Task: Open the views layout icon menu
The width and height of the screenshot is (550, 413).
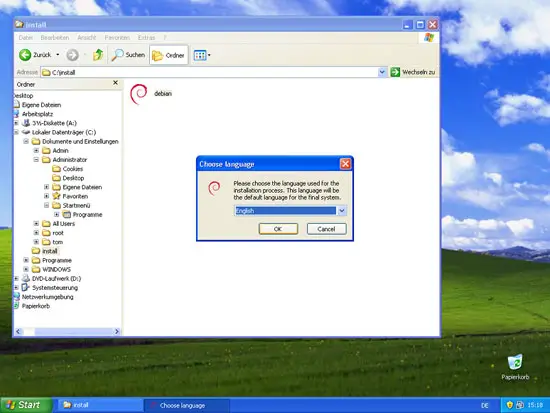Action: point(202,55)
